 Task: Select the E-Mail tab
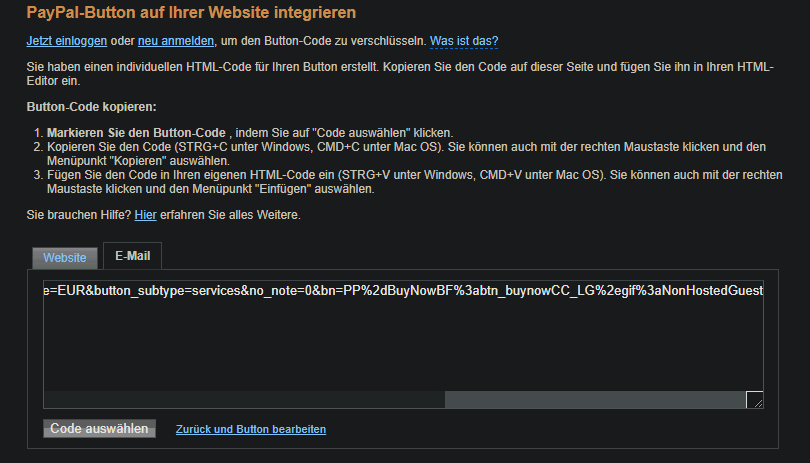[133, 256]
